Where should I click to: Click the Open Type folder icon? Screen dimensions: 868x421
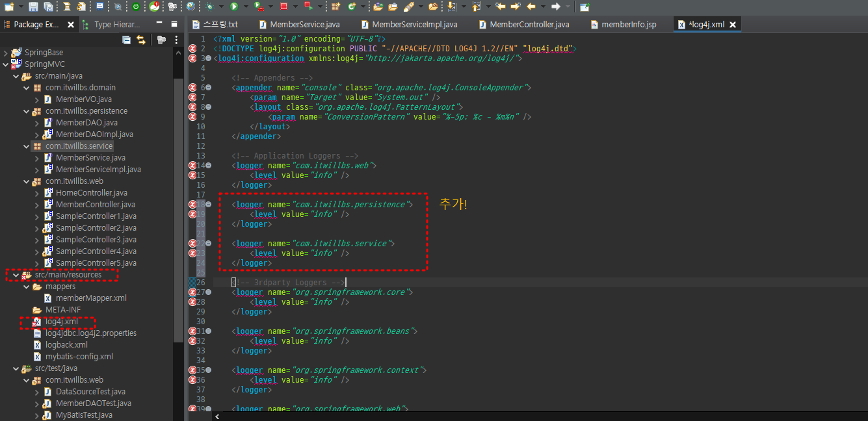click(x=378, y=6)
